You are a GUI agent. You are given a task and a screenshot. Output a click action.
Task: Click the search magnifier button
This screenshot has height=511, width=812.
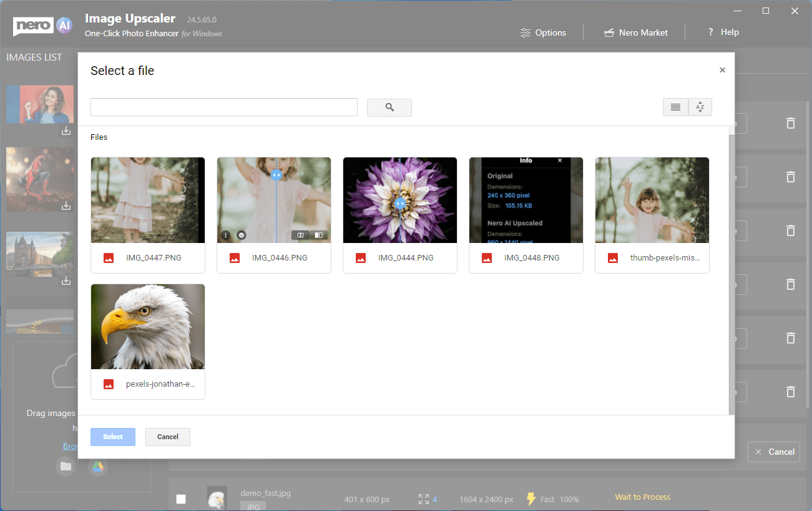tap(389, 107)
